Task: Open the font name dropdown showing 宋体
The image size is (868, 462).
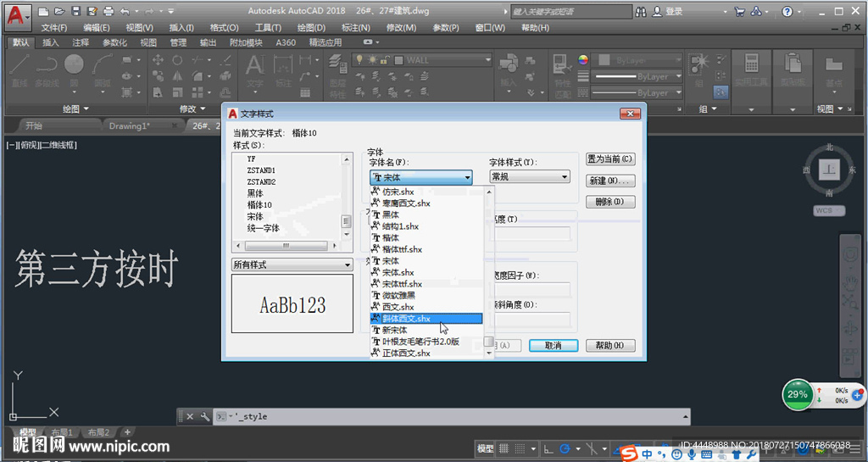Action: click(421, 177)
